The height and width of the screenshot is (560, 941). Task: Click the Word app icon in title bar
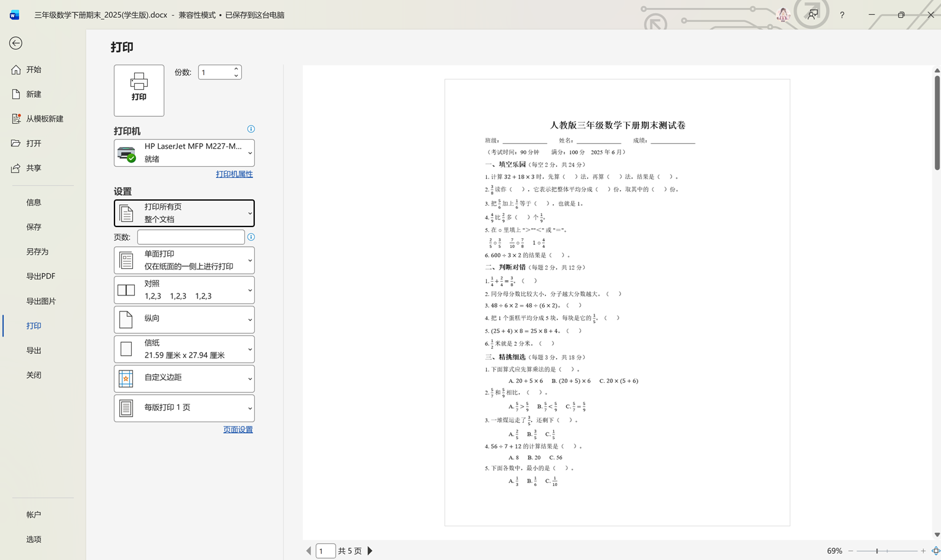[14, 15]
